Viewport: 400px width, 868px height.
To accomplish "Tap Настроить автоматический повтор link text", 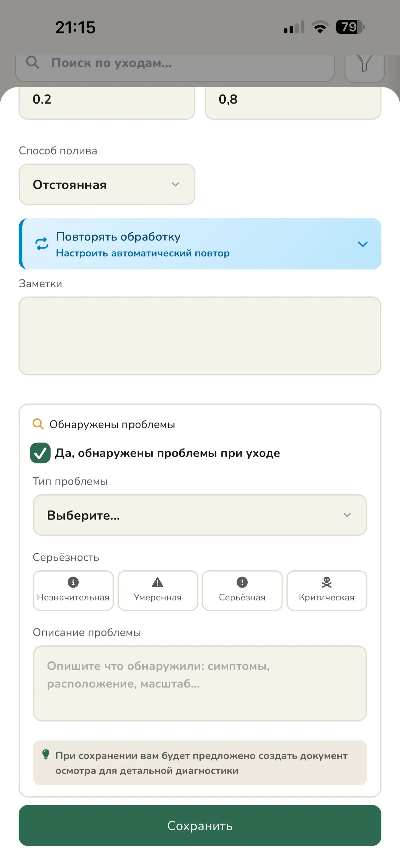I will [143, 253].
